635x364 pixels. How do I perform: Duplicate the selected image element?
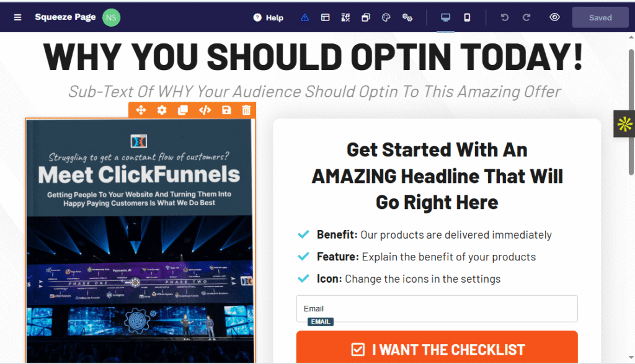(183, 110)
